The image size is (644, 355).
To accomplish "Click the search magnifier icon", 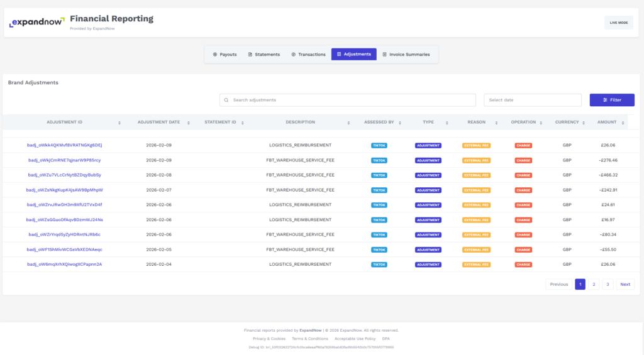I will coord(226,100).
